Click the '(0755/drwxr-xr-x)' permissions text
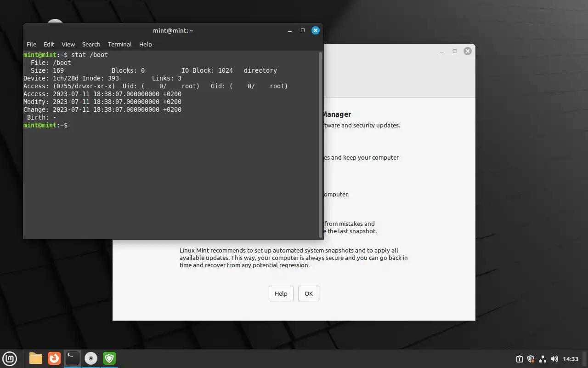This screenshot has height=368, width=588. [84, 86]
